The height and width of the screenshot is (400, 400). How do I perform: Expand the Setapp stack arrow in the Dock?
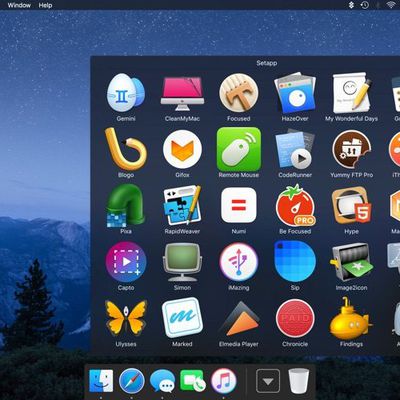tap(268, 381)
